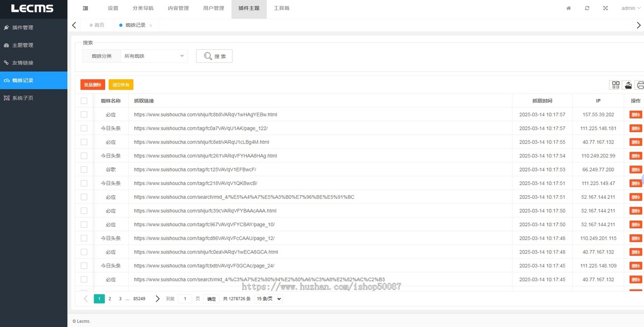This screenshot has height=327, width=644.
Task: Toggle the select-all checkbox in table header
Action: [x=84, y=101]
